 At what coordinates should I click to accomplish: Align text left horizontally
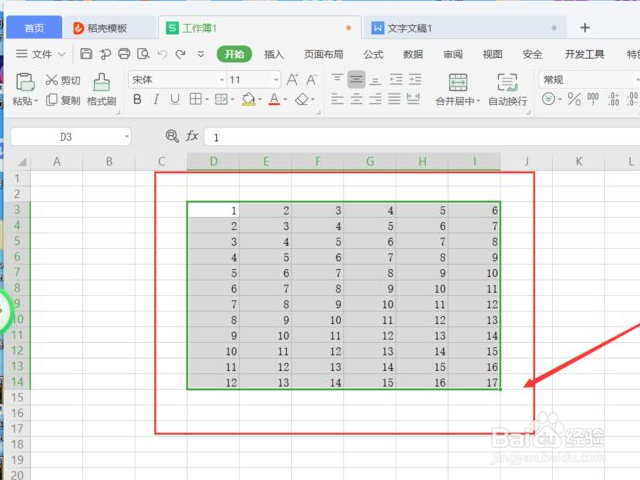[x=337, y=99]
